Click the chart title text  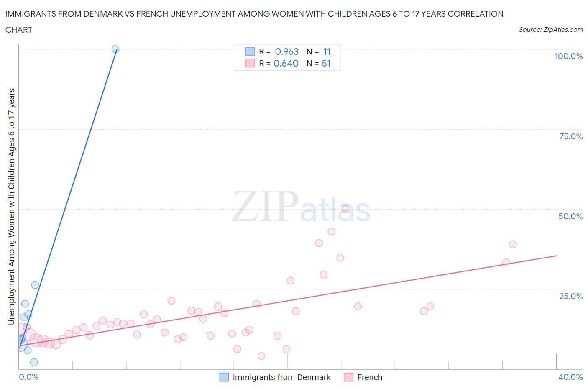(x=254, y=22)
